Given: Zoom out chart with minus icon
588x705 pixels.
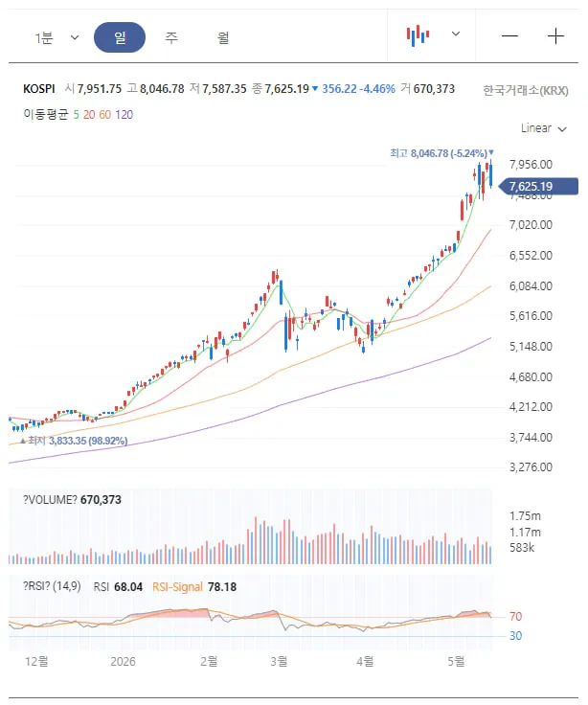Looking at the screenshot, I should 509,36.
